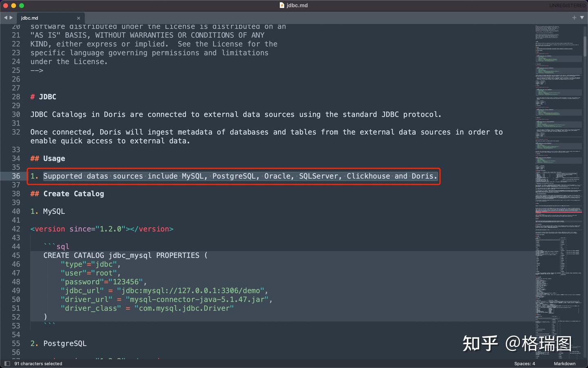Click the CREATE CATALOG jdbc_mysql line
The height and width of the screenshot is (368, 588).
coord(125,256)
